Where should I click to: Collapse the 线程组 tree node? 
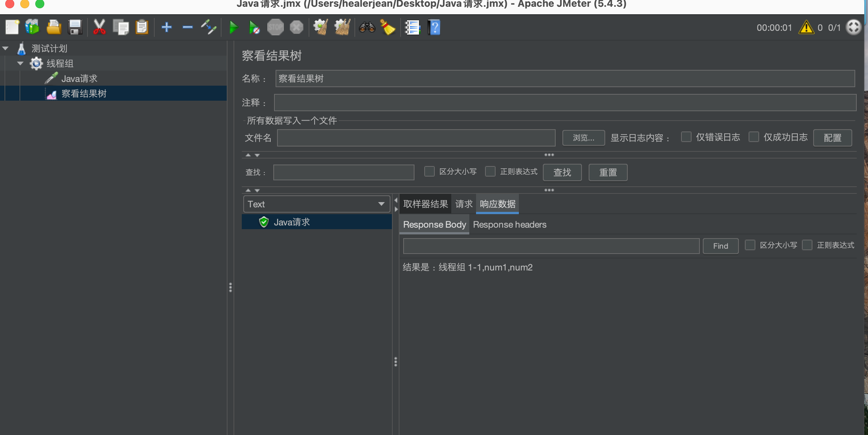coord(20,63)
